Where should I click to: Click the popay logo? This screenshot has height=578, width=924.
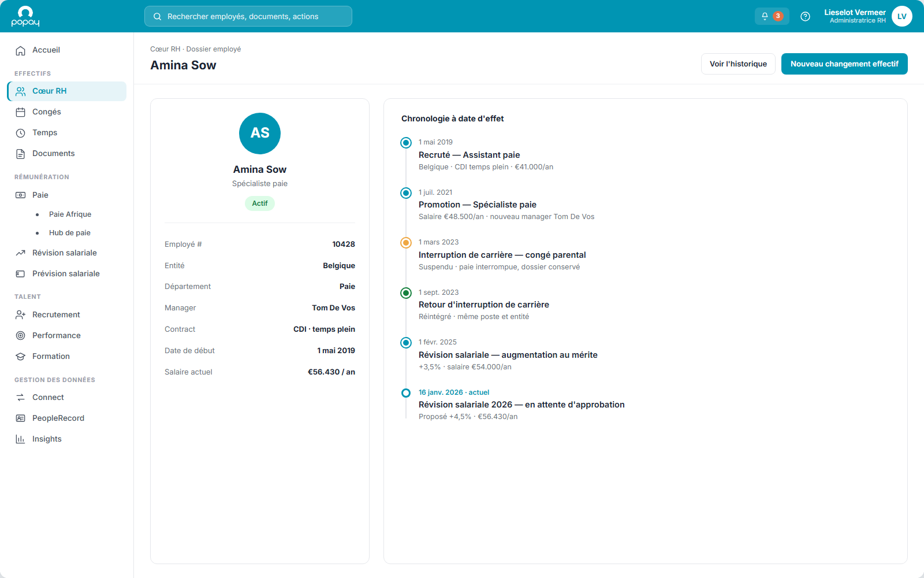[25, 16]
